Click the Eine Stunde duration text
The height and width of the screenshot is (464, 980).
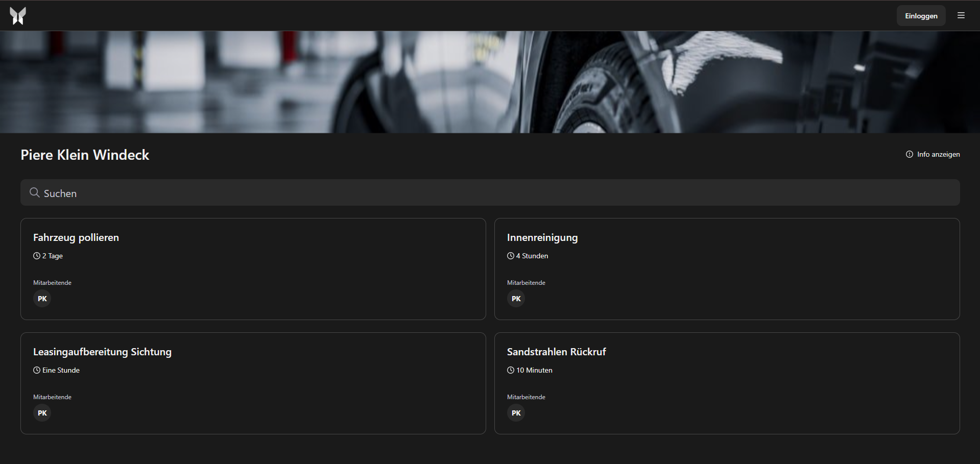[x=61, y=370]
